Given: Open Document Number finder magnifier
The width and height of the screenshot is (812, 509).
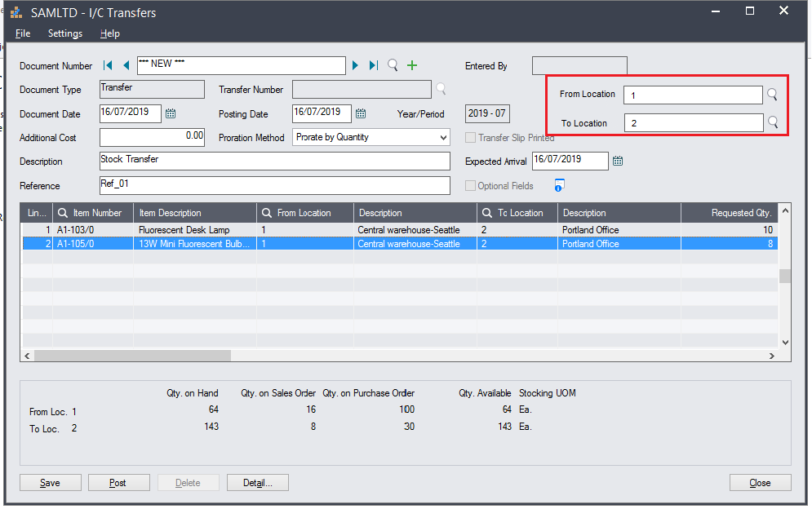Looking at the screenshot, I should pos(393,65).
